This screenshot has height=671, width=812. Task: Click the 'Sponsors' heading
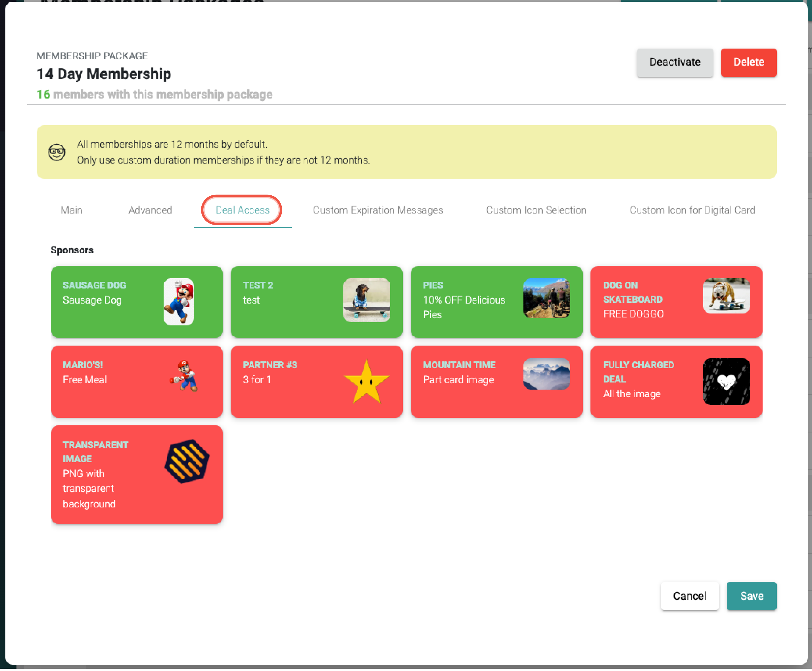click(x=72, y=250)
